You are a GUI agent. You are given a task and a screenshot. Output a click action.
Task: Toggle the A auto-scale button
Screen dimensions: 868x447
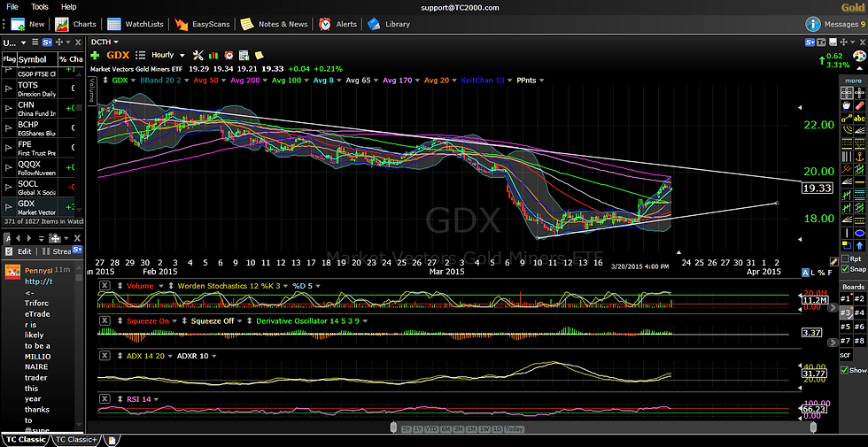[x=805, y=273]
